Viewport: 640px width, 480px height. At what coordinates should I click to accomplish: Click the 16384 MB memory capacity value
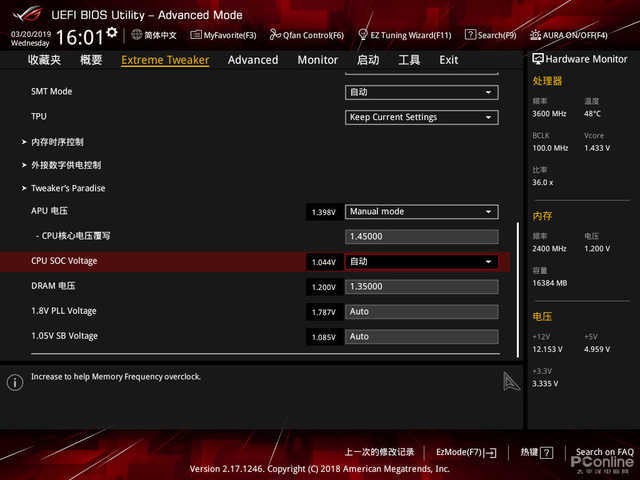[x=549, y=283]
